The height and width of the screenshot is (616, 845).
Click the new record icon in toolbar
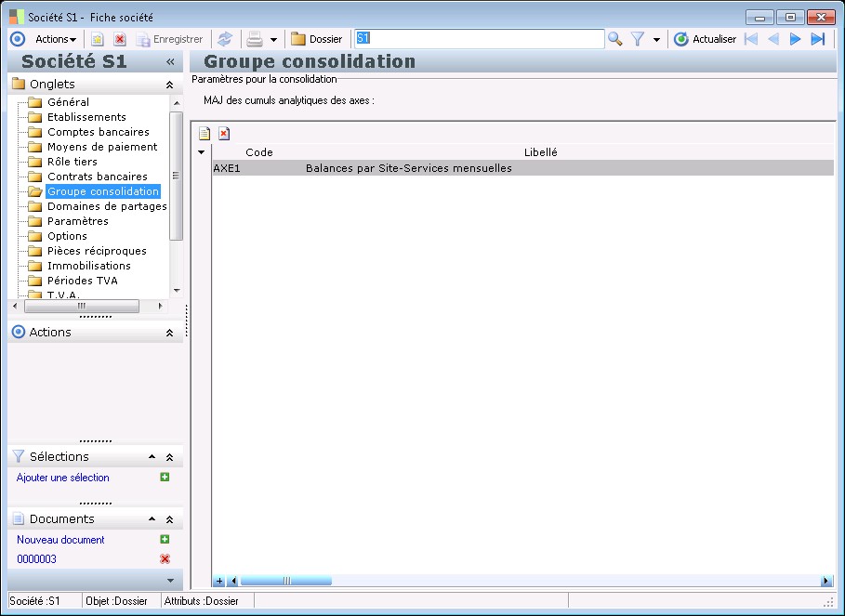tap(97, 39)
